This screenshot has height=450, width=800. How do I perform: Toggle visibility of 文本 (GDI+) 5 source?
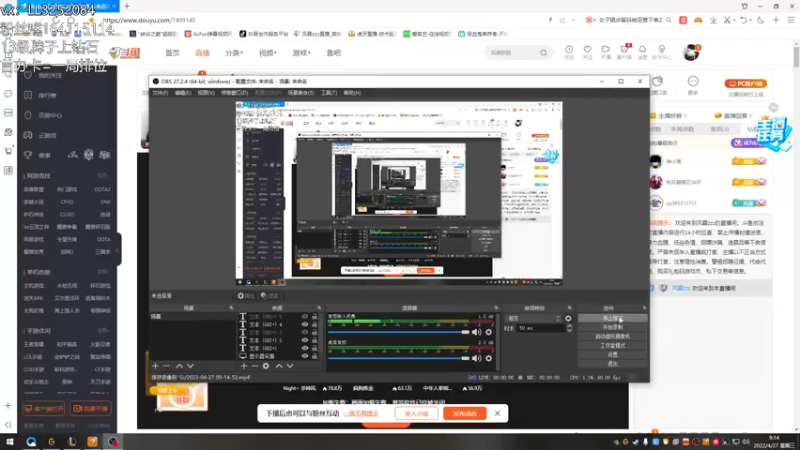tap(305, 317)
